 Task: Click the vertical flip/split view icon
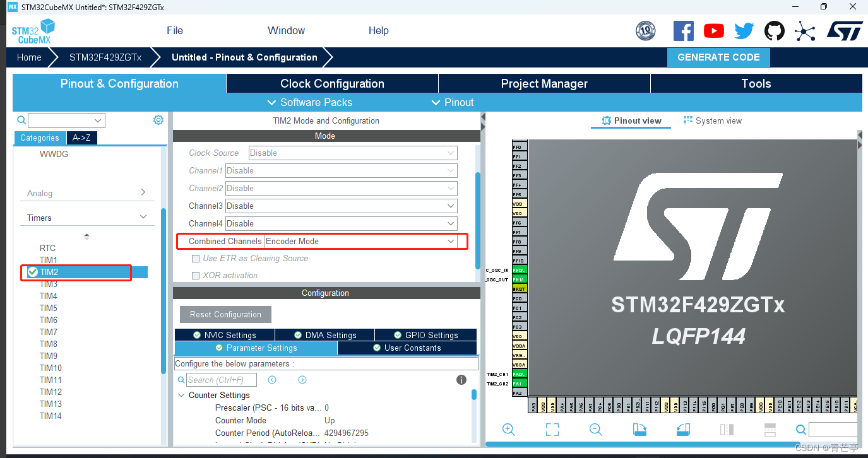727,430
